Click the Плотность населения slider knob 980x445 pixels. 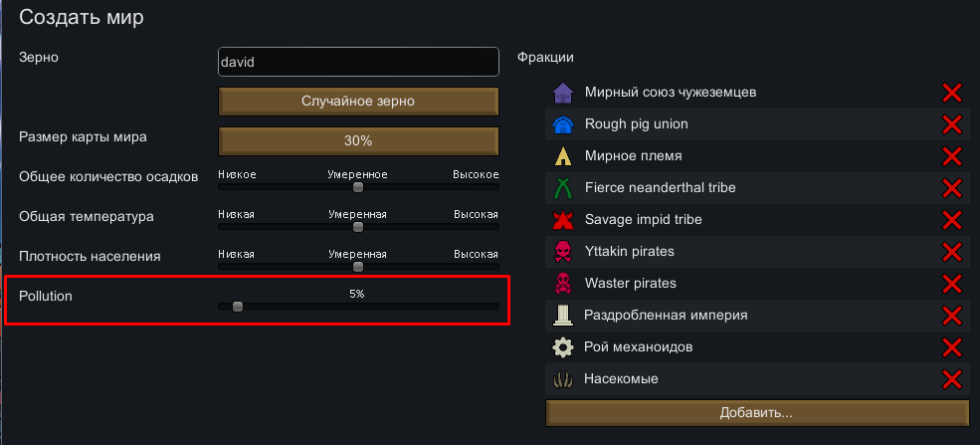pos(358,266)
